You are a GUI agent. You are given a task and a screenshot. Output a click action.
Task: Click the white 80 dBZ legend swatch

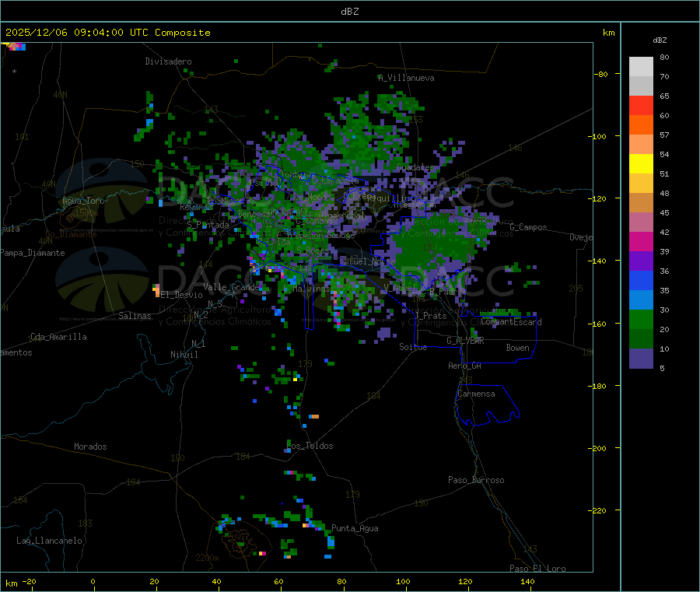(641, 67)
